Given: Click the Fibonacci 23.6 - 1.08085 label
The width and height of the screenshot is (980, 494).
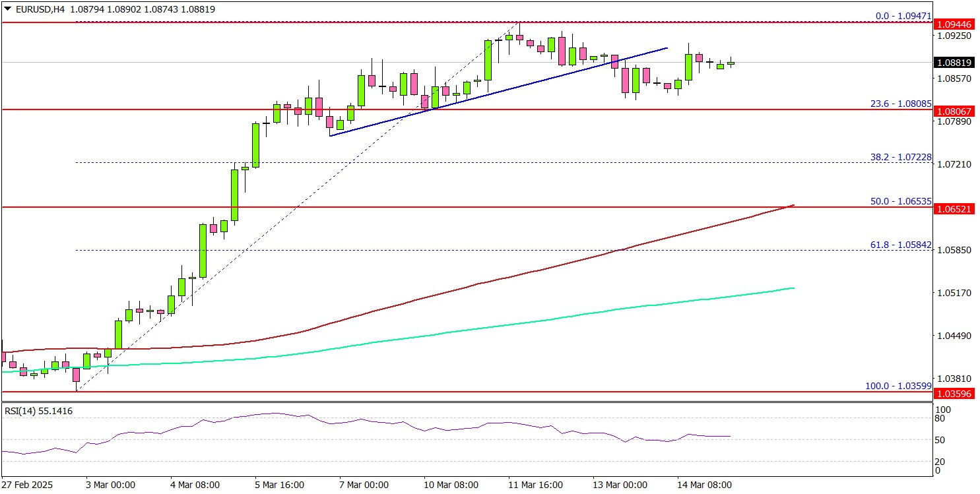Looking at the screenshot, I should click(898, 103).
